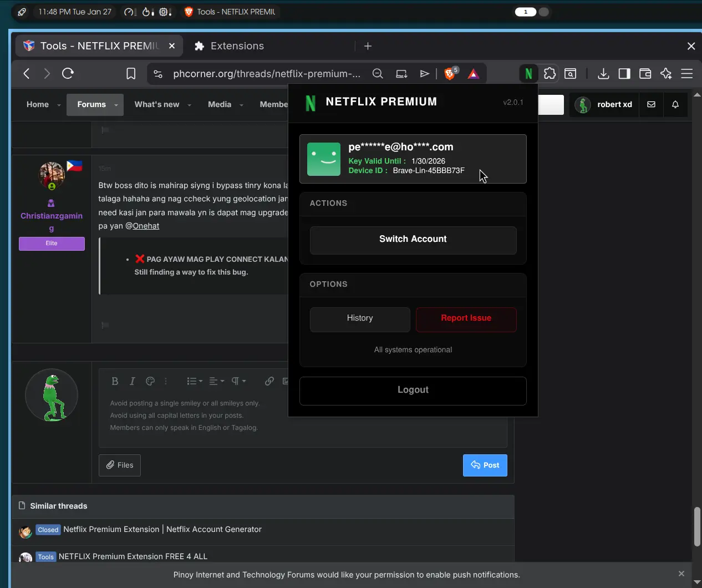Screen dimensions: 702x588
Task: Click the blue Post reply button
Action: (485, 465)
